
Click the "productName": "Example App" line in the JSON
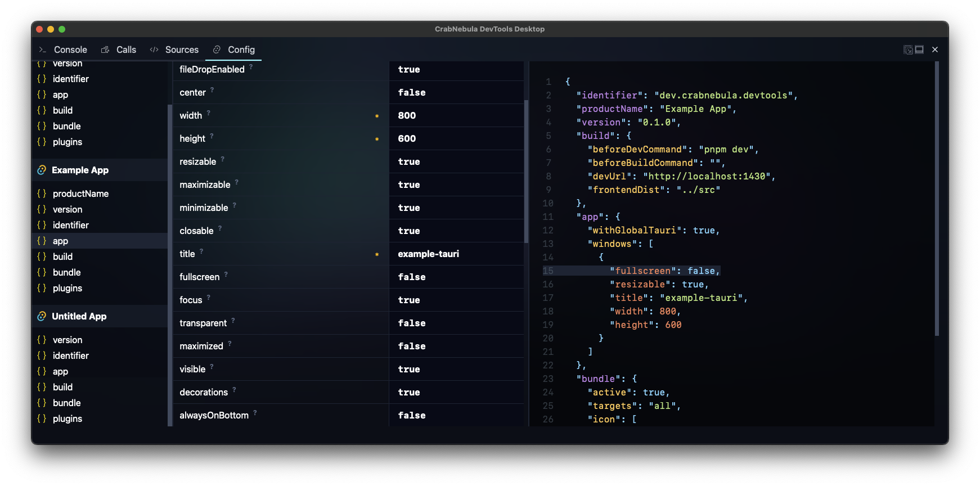click(x=656, y=109)
